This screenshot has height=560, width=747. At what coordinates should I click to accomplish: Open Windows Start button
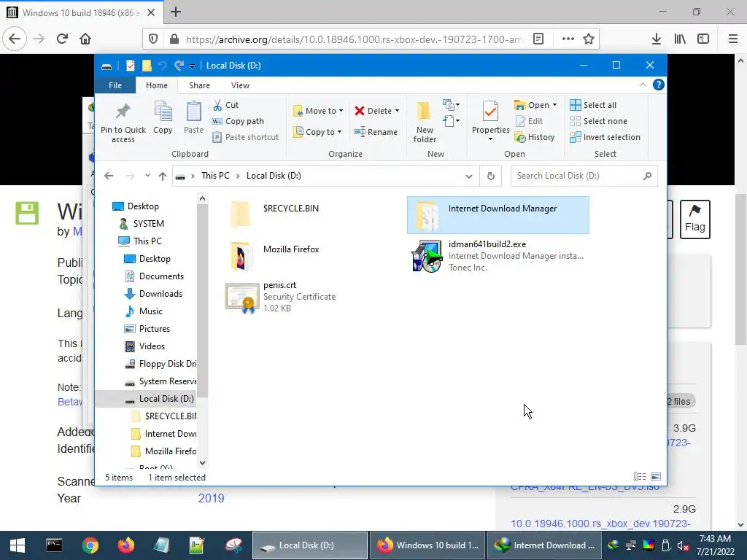click(x=18, y=545)
